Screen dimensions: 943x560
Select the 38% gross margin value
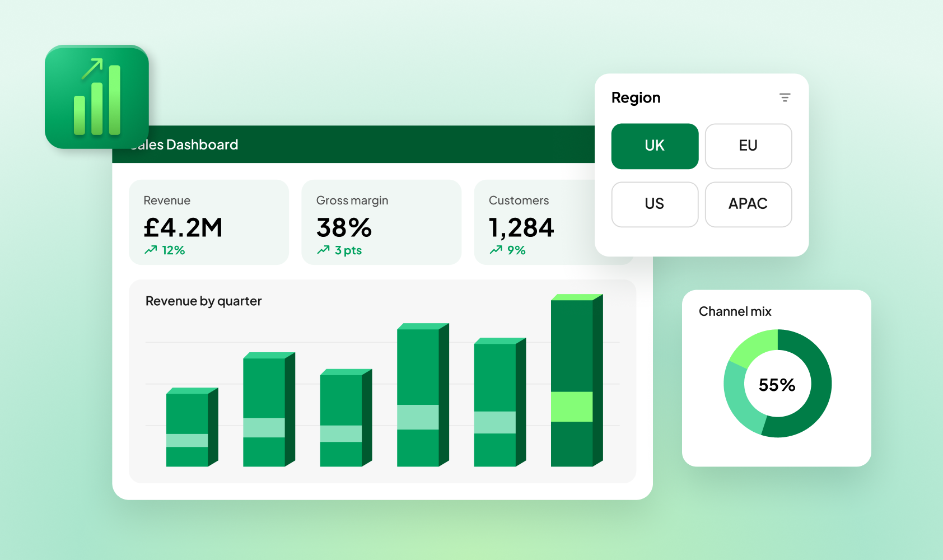point(344,227)
